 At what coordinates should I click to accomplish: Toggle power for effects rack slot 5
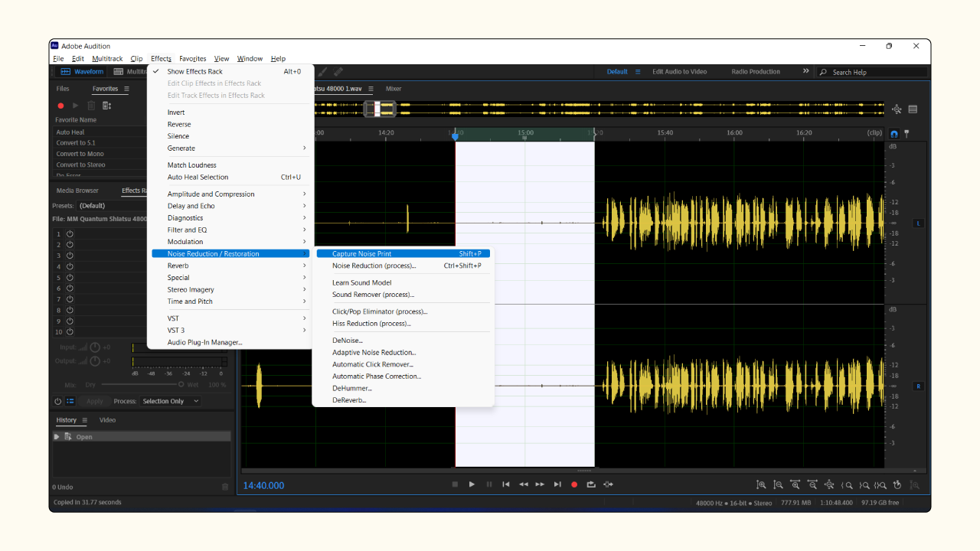tap(70, 278)
